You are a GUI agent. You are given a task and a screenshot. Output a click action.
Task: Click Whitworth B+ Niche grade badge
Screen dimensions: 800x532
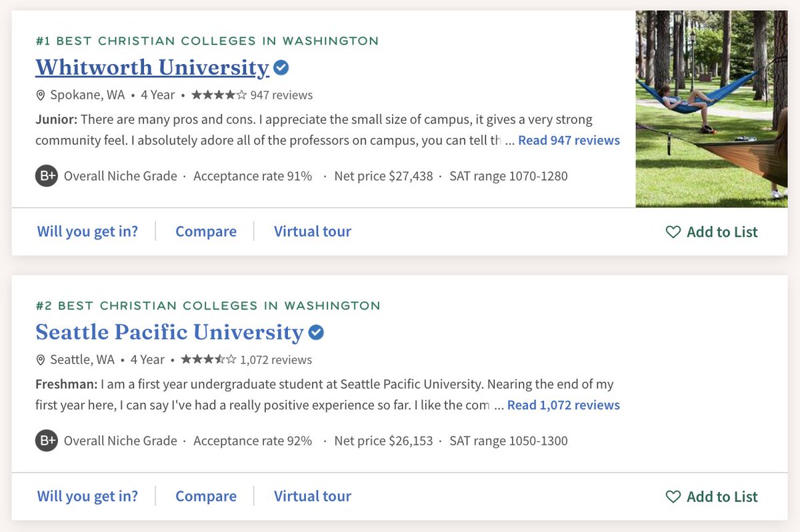(x=47, y=176)
